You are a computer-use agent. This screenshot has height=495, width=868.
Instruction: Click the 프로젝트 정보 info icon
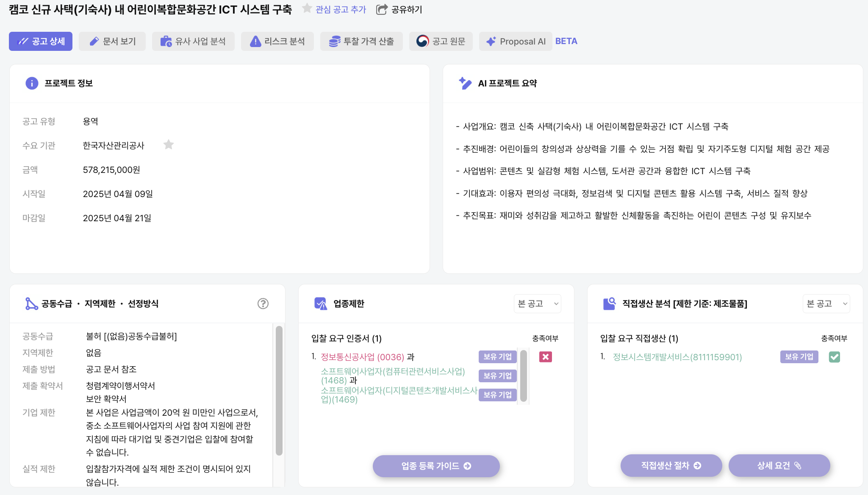pos(32,83)
